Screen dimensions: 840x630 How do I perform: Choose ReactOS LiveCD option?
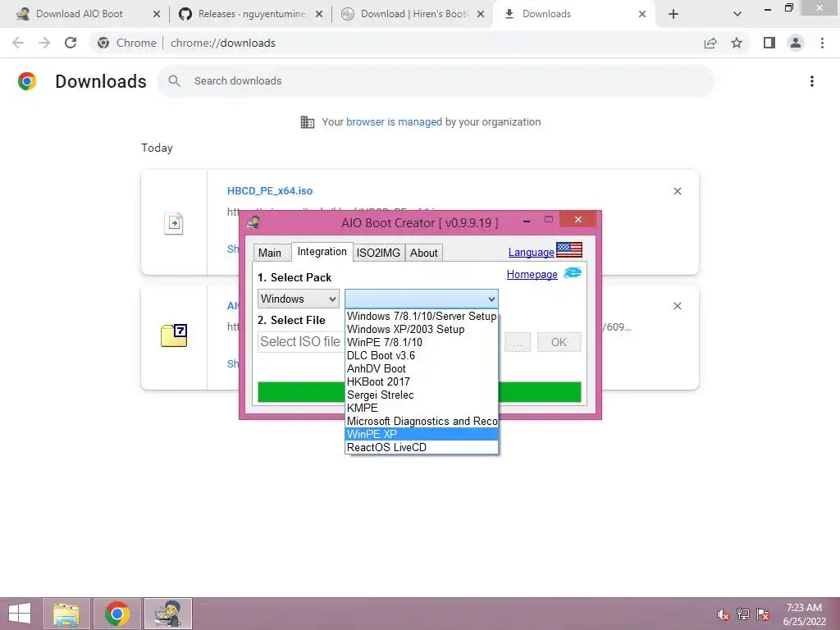[422, 447]
